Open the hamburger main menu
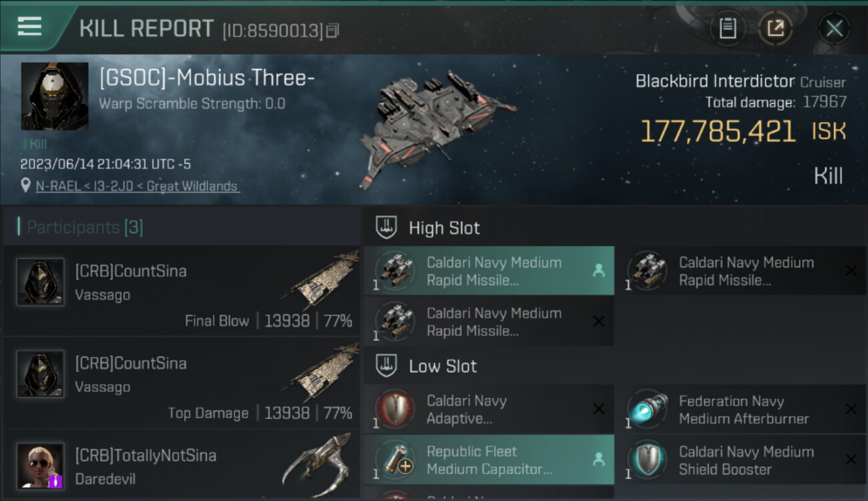The image size is (868, 501). point(30,26)
